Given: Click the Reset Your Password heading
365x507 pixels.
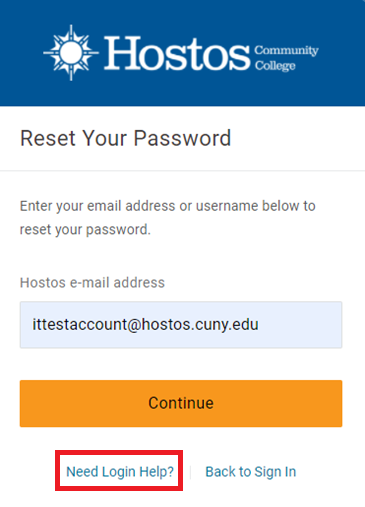Looking at the screenshot, I should click(126, 138).
